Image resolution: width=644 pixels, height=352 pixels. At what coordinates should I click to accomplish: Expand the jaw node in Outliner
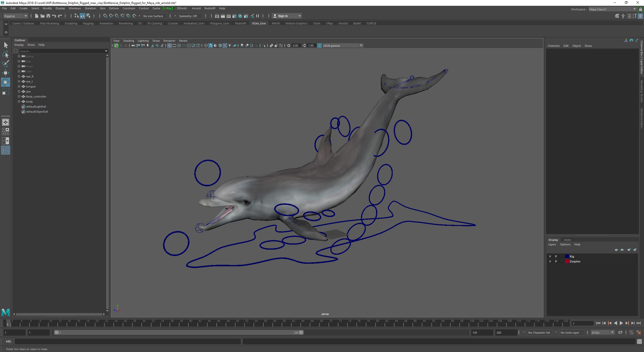(x=19, y=92)
